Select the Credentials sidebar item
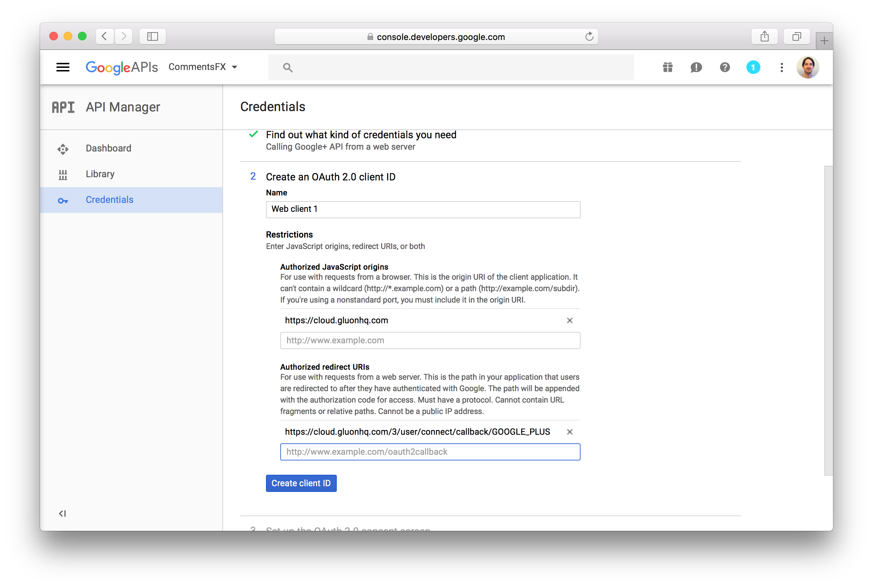Screen dimensions: 873x588 click(x=131, y=200)
